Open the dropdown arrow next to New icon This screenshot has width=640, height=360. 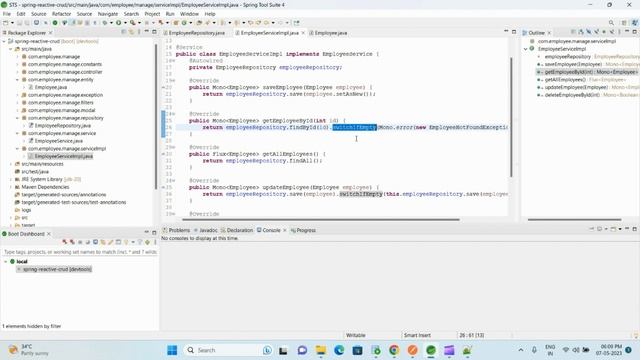[x=12, y=23]
